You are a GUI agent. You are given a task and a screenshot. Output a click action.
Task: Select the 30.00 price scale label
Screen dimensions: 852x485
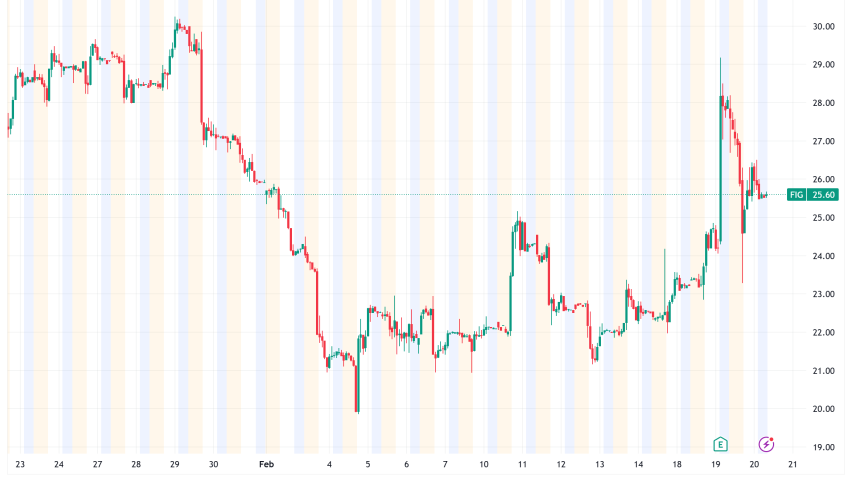[x=823, y=27]
